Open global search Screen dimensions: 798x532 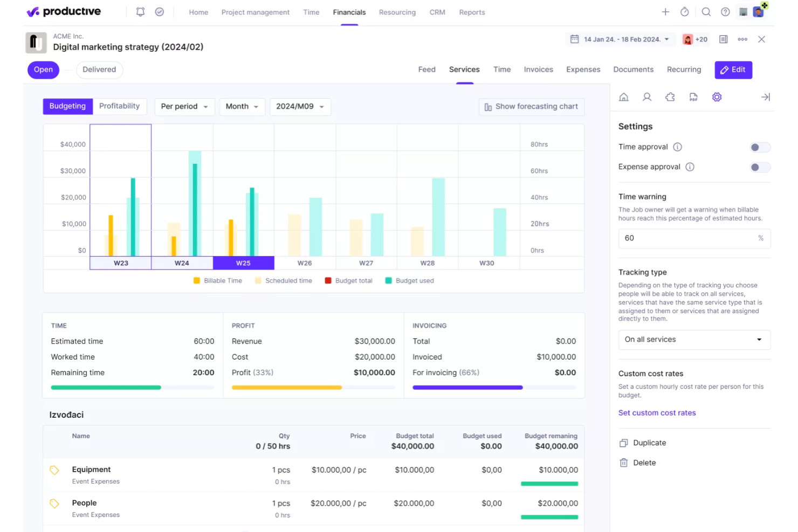706,11
